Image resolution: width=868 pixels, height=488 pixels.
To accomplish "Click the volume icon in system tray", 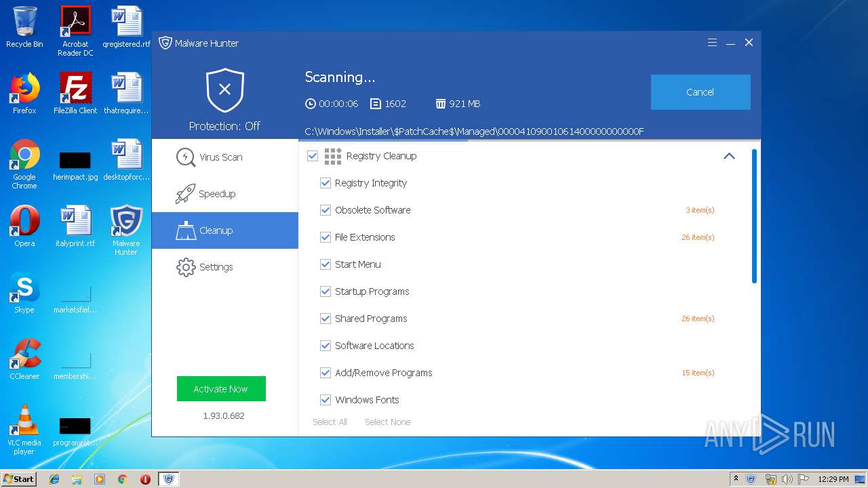I will click(x=787, y=479).
